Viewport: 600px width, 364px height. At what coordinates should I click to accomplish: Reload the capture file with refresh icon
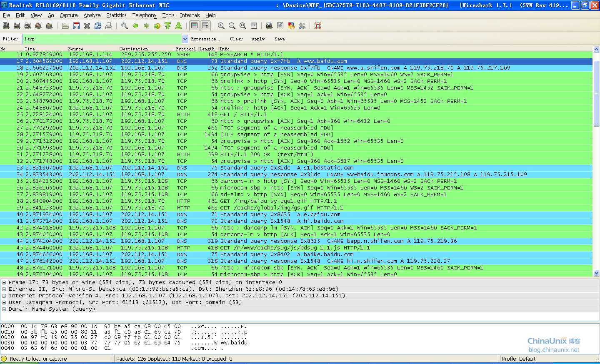[x=98, y=26]
